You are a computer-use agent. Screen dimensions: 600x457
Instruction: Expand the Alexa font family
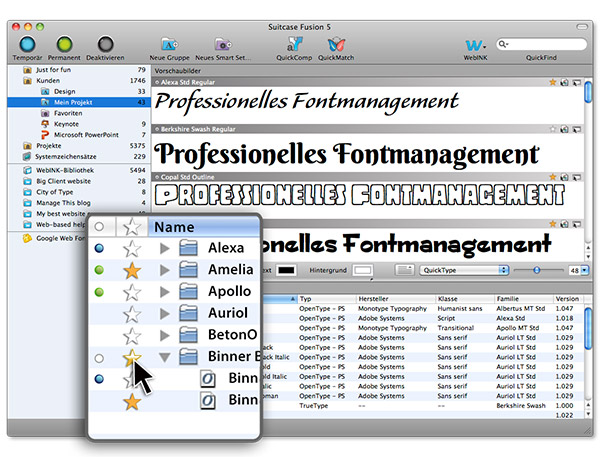click(165, 248)
